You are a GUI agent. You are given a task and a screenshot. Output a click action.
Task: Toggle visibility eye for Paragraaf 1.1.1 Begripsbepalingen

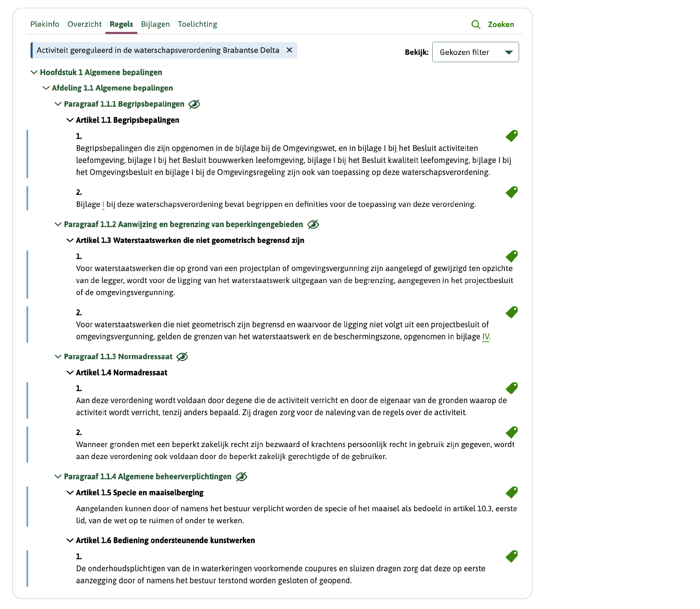point(194,104)
